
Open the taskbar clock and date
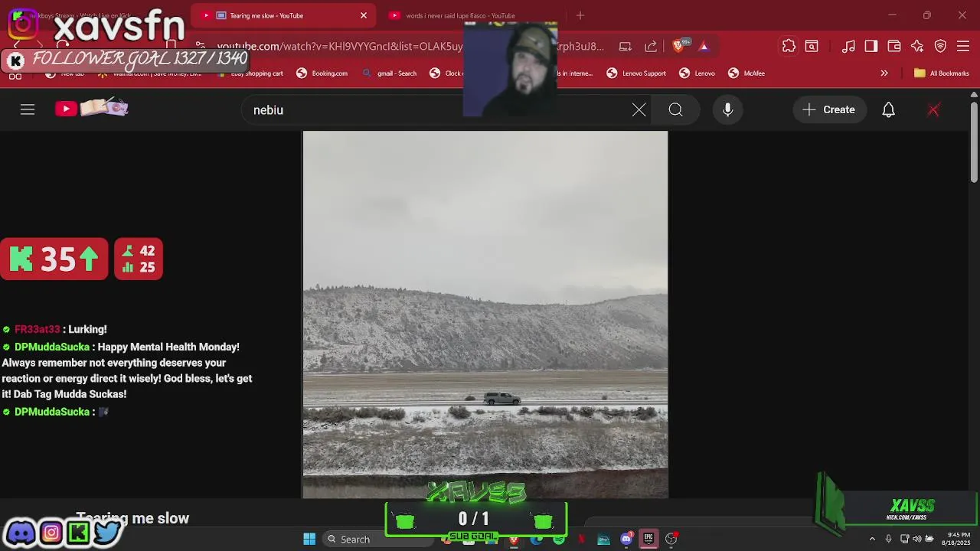click(x=958, y=539)
